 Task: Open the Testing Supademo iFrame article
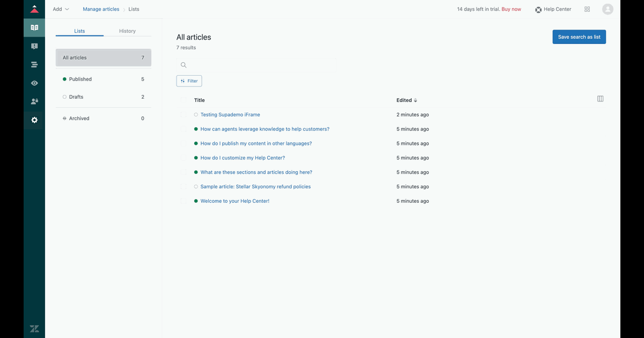pos(230,115)
